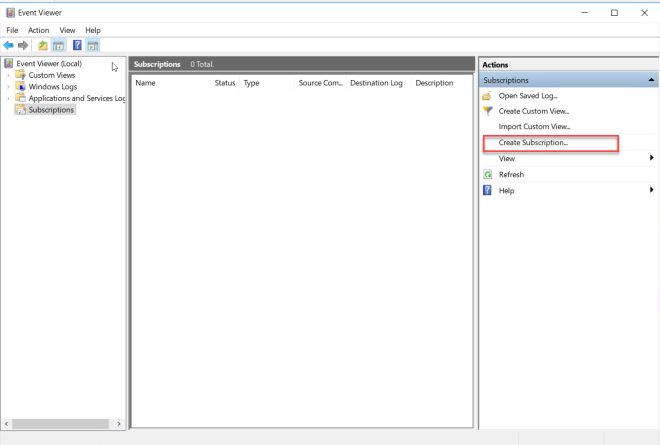Click the Back arrow toolbar icon
The height and width of the screenshot is (445, 660).
pyautogui.click(x=8, y=45)
